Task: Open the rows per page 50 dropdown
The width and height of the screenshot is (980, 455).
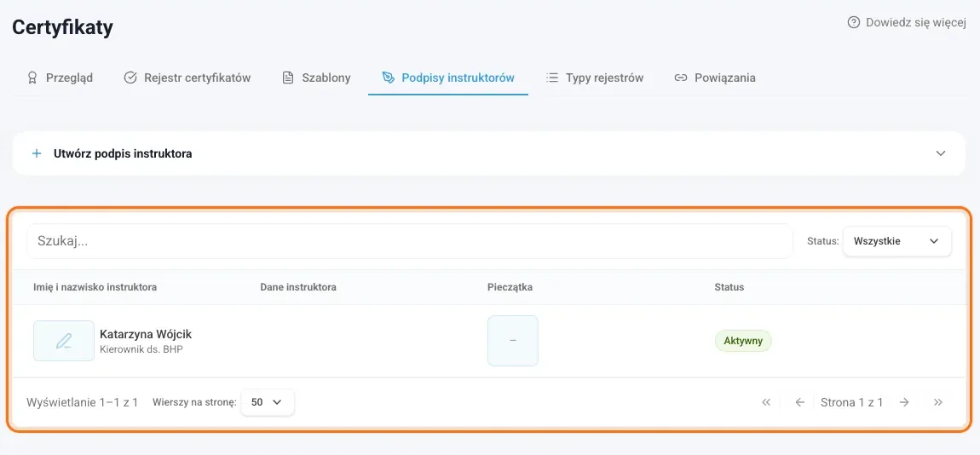Action: pyautogui.click(x=268, y=402)
